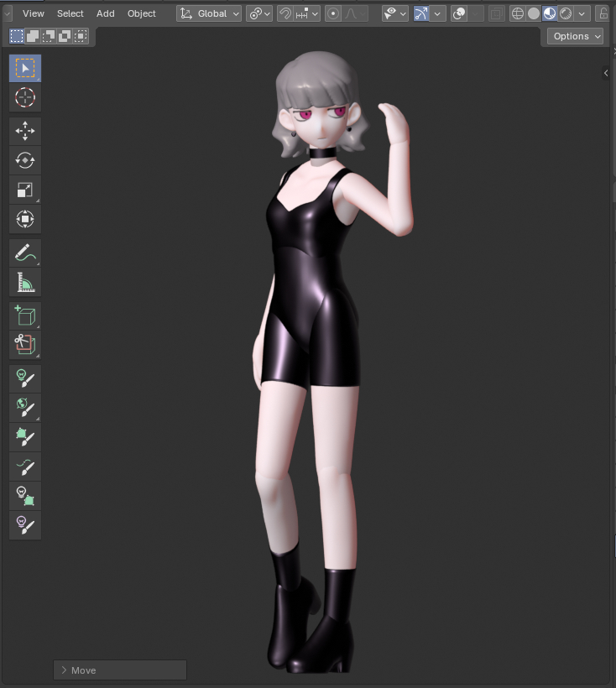The width and height of the screenshot is (616, 688).
Task: Switch to solid viewport shading
Action: [x=534, y=13]
